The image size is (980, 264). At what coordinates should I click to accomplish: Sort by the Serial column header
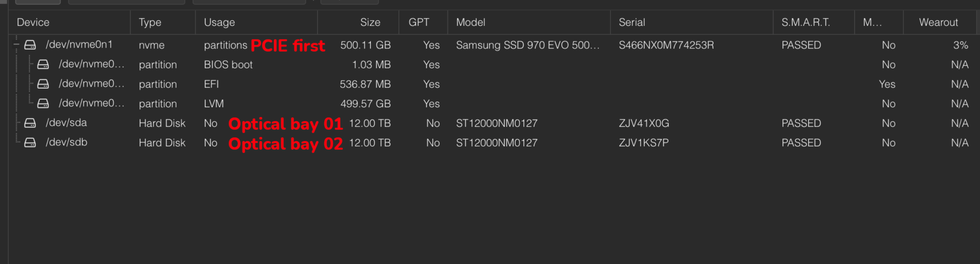(632, 23)
